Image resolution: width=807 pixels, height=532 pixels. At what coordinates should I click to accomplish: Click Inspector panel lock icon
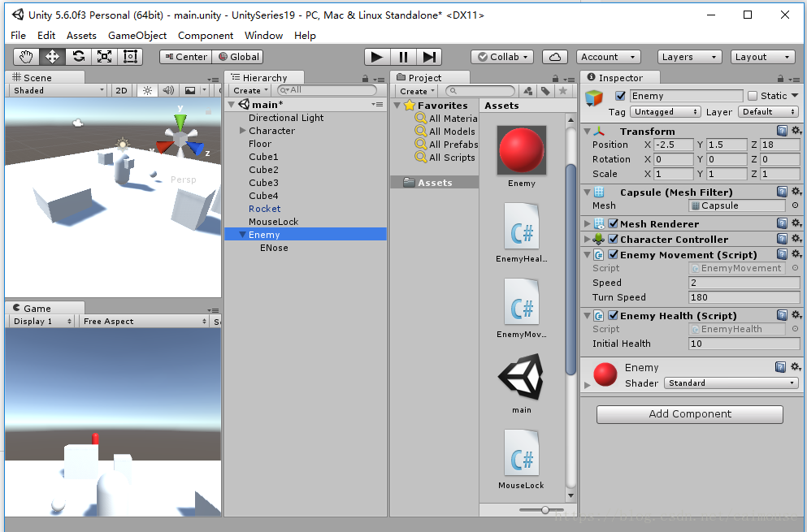(x=781, y=79)
